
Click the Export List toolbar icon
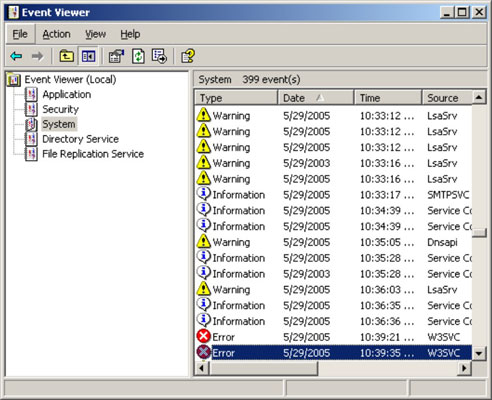click(x=159, y=56)
